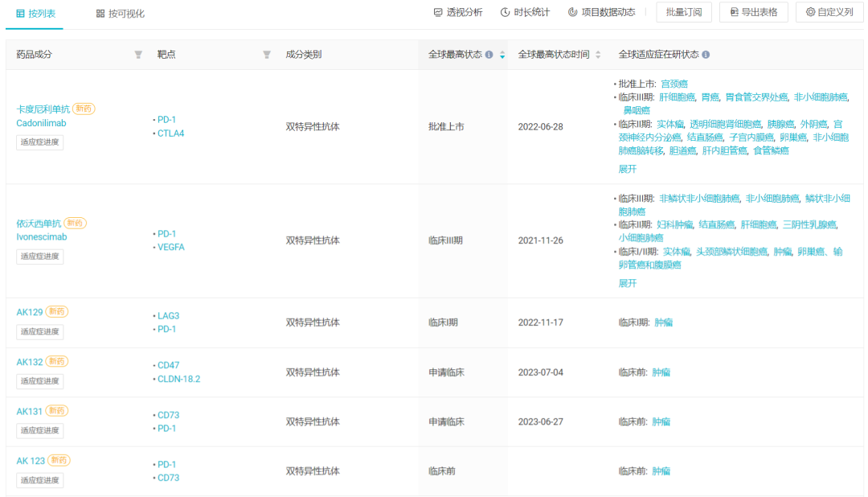Click CLDN-18.2 target link
This screenshot has height=497, width=868.
point(178,379)
